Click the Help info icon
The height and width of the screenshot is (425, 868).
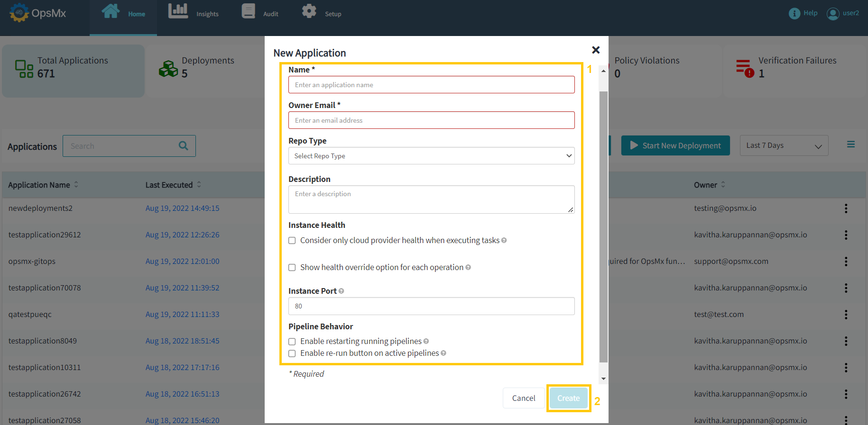click(x=794, y=13)
